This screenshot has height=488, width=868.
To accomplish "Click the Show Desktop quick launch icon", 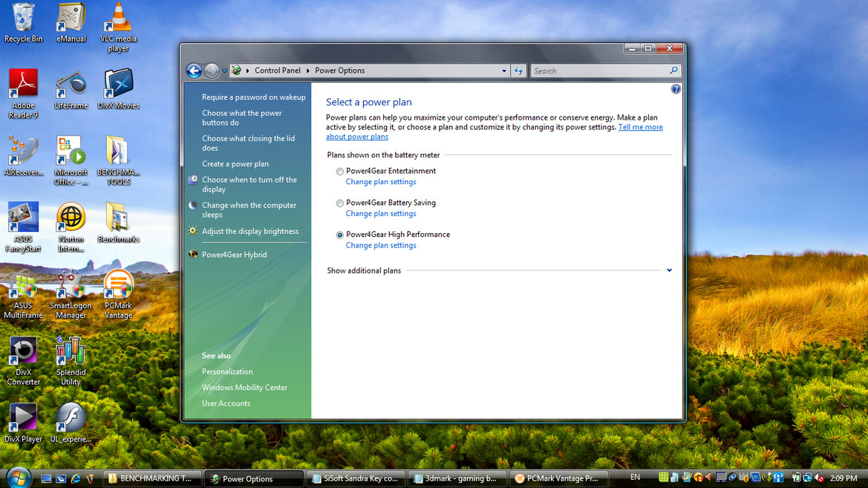I will [x=47, y=478].
